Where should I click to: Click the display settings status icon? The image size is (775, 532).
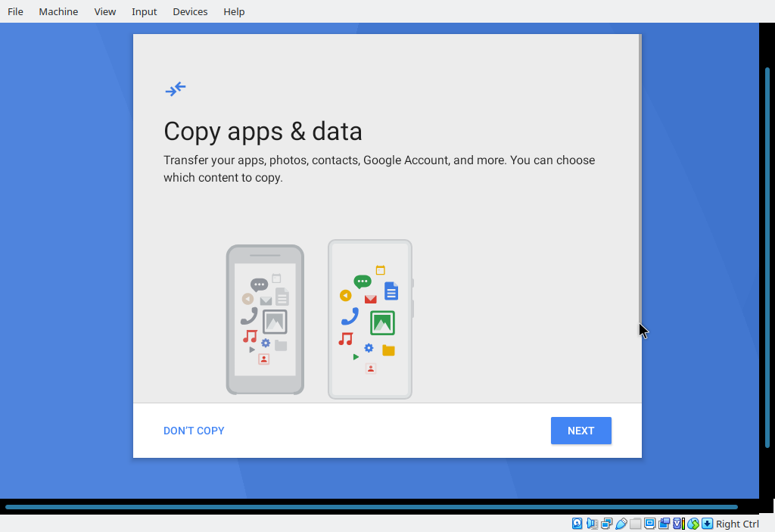[649, 524]
